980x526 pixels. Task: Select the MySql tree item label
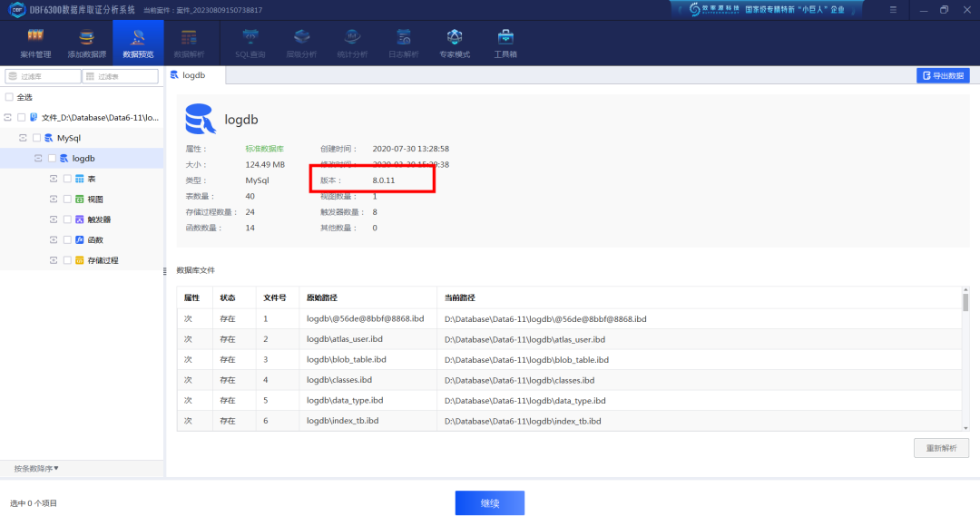tap(69, 138)
